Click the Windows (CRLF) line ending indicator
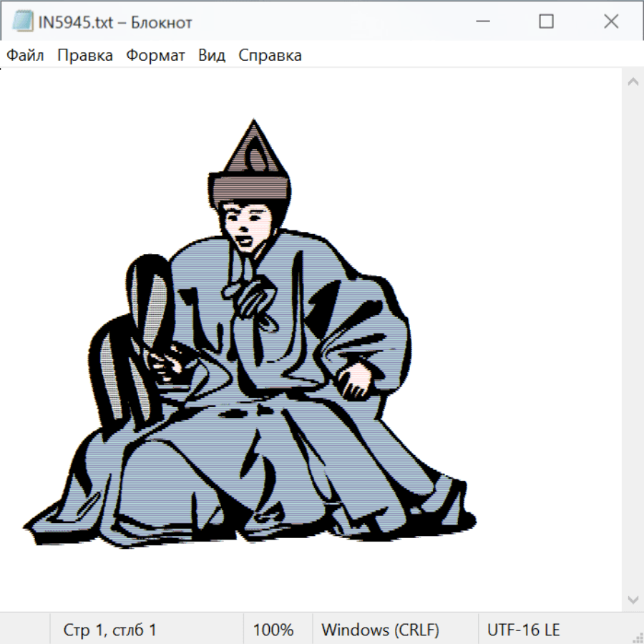644x644 pixels. (x=380, y=630)
